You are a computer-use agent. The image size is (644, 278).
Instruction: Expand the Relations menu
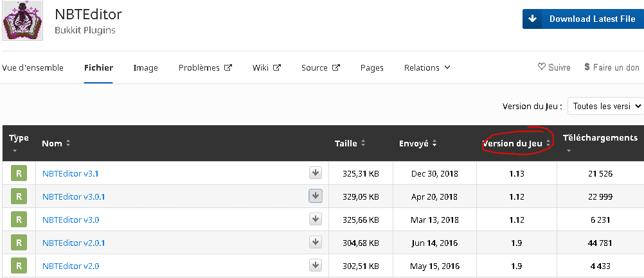427,67
